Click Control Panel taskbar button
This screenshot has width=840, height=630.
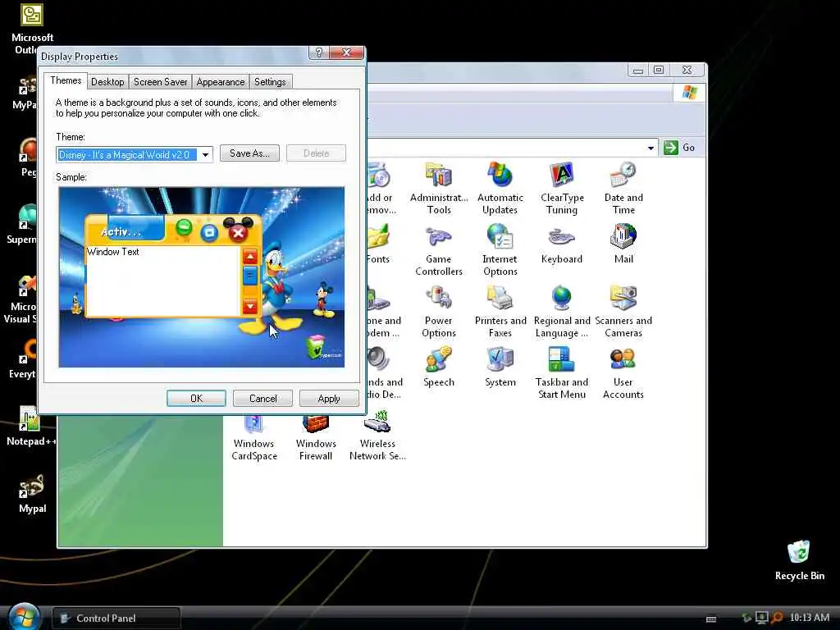click(x=116, y=619)
